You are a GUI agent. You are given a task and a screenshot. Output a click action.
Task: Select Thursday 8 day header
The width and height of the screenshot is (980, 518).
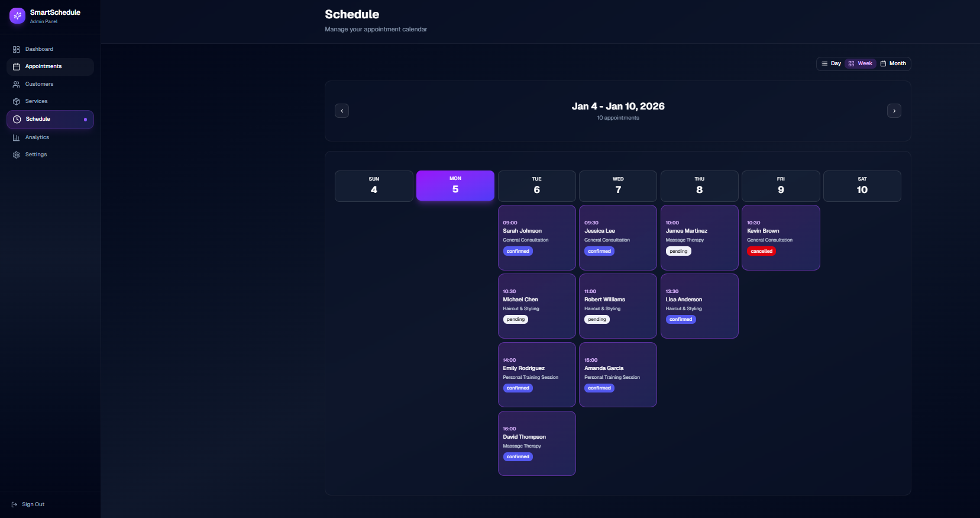(700, 186)
